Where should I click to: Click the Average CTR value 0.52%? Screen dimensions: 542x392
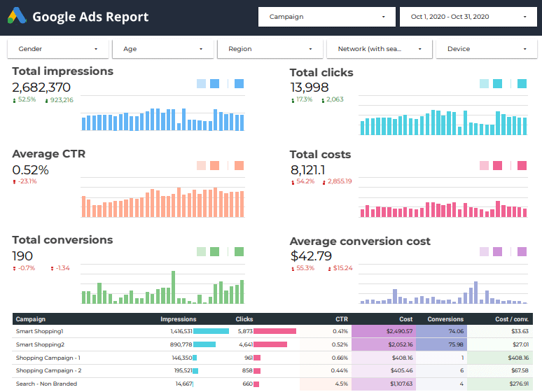(x=30, y=170)
